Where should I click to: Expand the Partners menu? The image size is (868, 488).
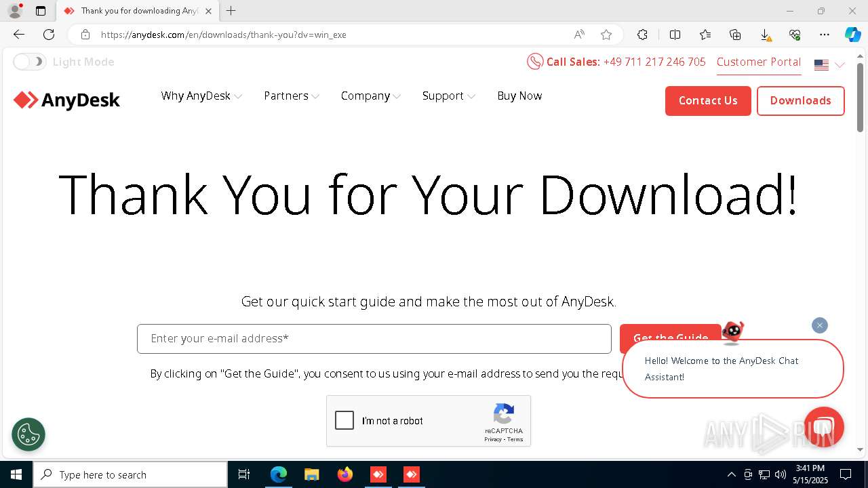pyautogui.click(x=292, y=96)
